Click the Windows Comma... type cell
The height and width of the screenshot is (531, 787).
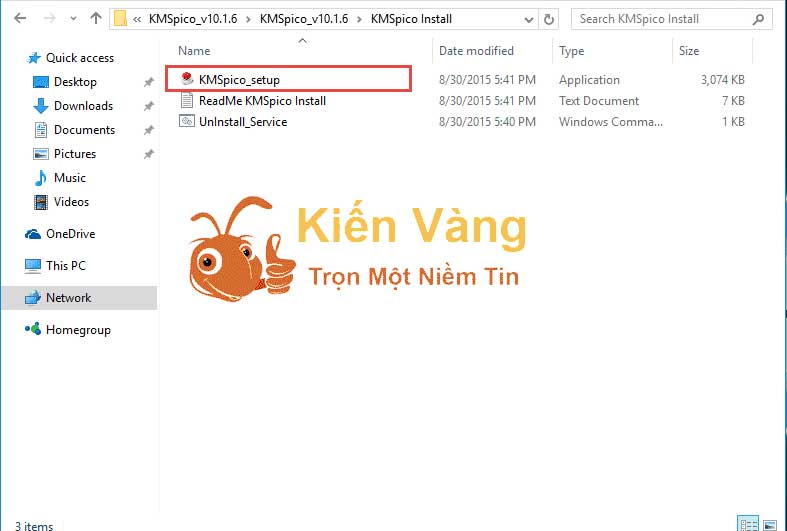point(611,122)
